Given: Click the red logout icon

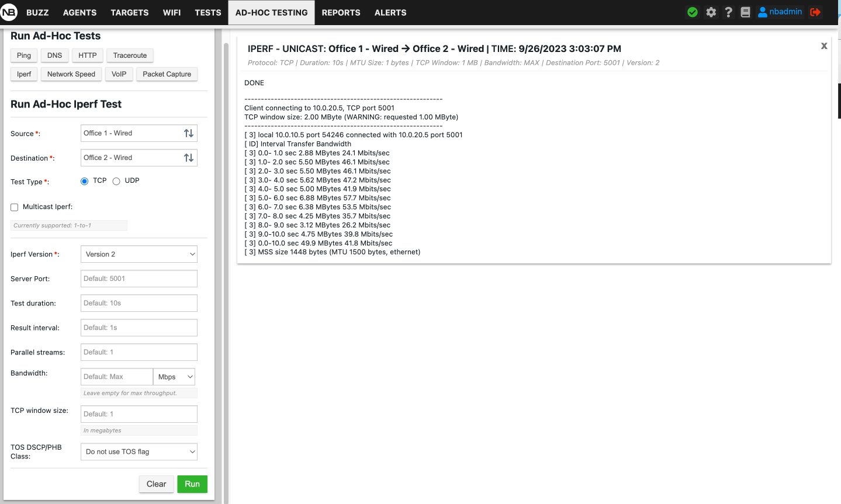Looking at the screenshot, I should (816, 12).
